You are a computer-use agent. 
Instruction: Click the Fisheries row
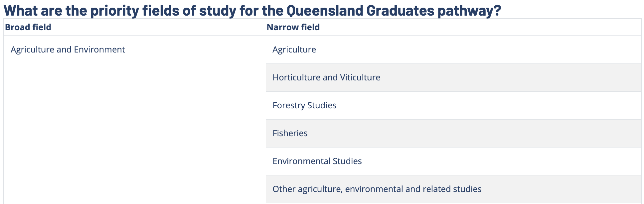click(x=290, y=133)
